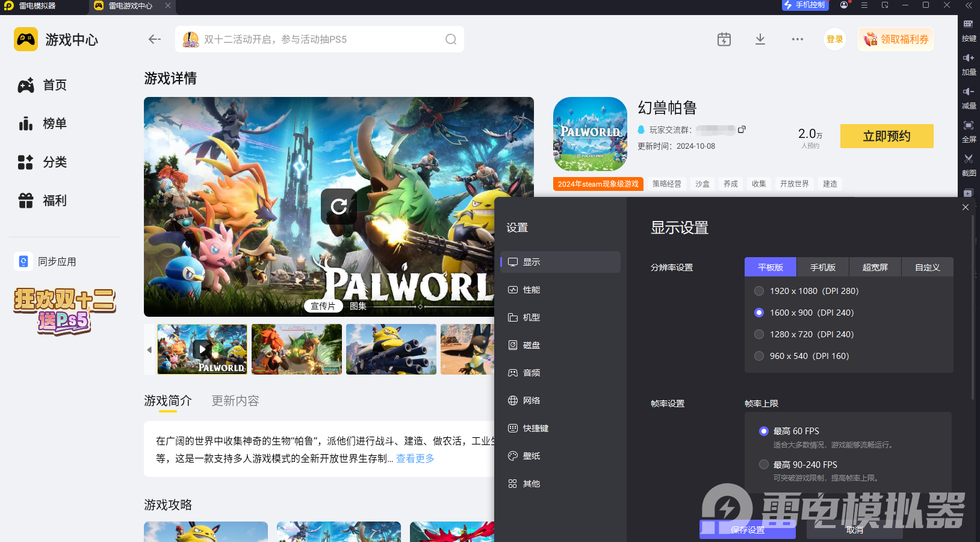
Task: Show previous thumbnails with left arrow
Action: [149, 349]
